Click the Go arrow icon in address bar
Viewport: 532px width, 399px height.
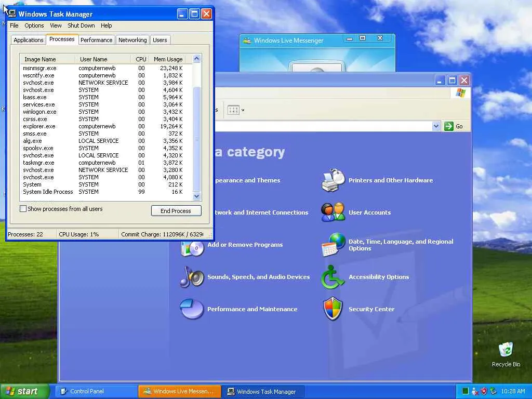coord(448,126)
